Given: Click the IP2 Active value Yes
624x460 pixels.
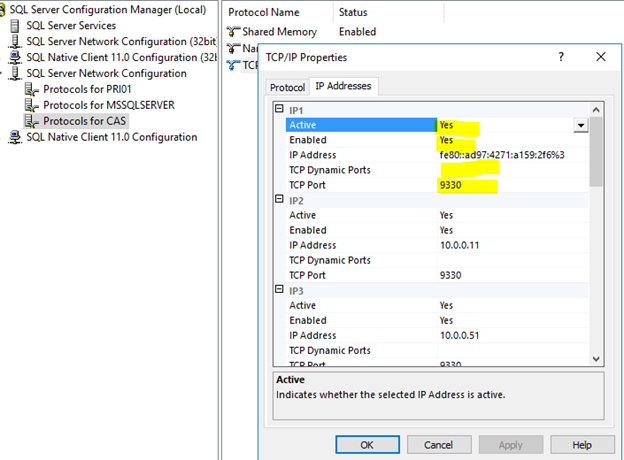Looking at the screenshot, I should pyautogui.click(x=446, y=215).
